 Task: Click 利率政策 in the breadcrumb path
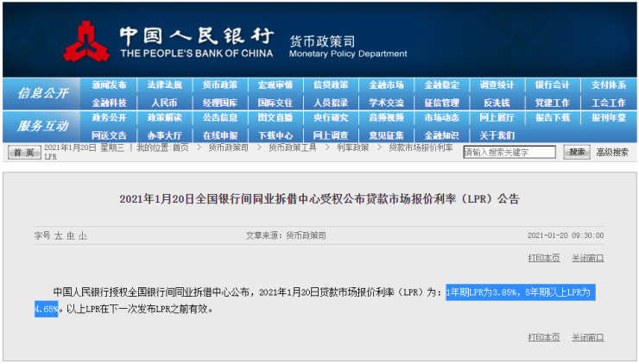pos(351,147)
